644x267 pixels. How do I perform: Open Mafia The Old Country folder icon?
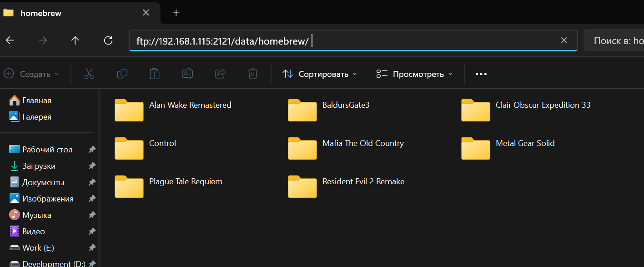302,148
